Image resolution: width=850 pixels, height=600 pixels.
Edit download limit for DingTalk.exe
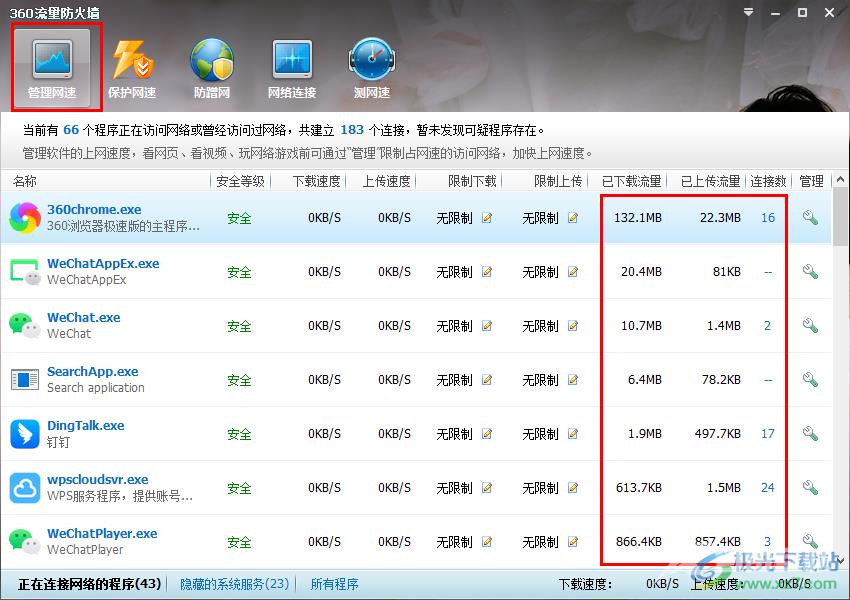click(x=487, y=434)
